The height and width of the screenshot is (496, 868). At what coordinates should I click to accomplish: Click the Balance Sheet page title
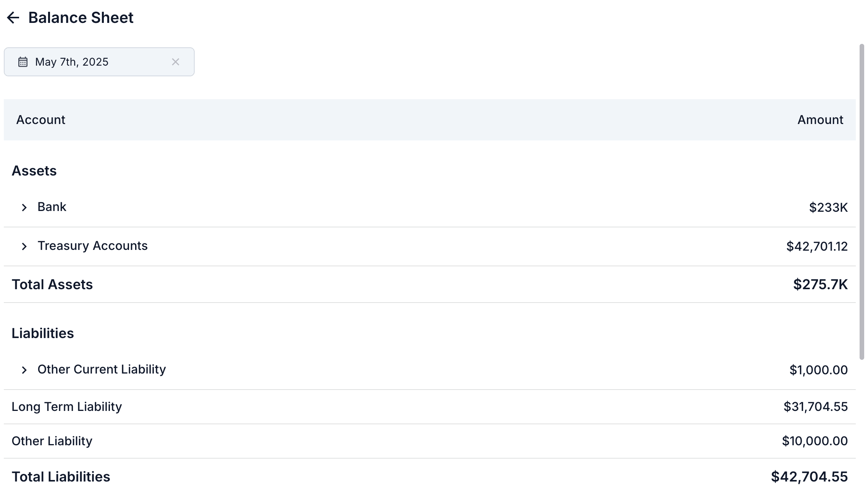point(81,17)
